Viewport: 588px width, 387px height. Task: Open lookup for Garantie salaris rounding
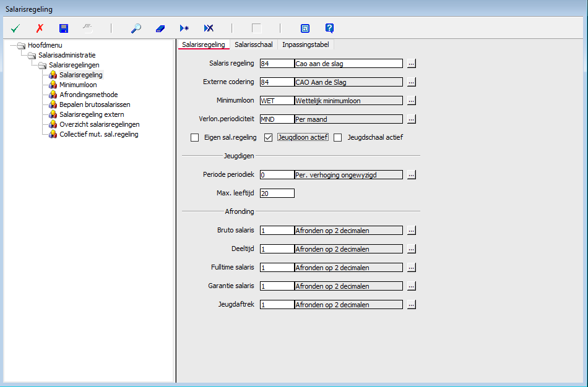412,286
